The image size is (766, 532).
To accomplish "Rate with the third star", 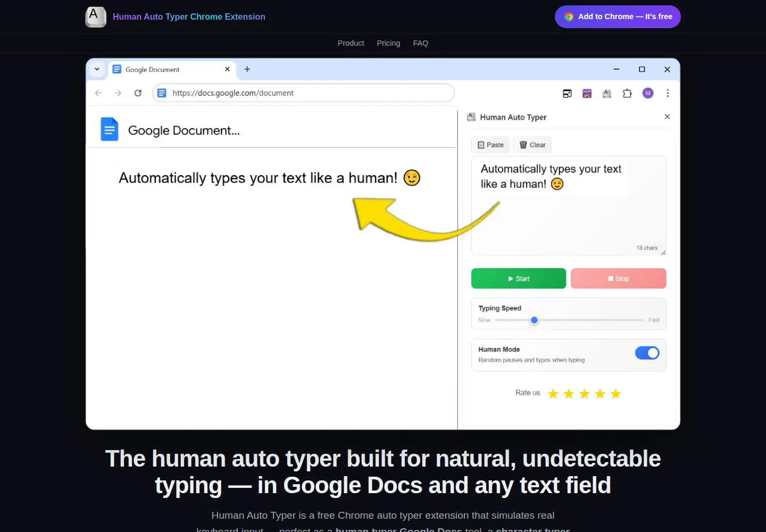I will (x=585, y=394).
